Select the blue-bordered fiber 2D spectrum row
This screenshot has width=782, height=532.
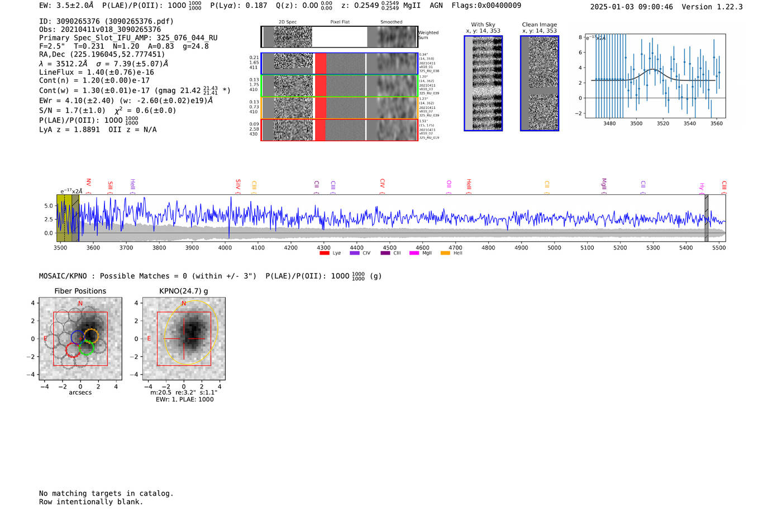tap(339, 64)
